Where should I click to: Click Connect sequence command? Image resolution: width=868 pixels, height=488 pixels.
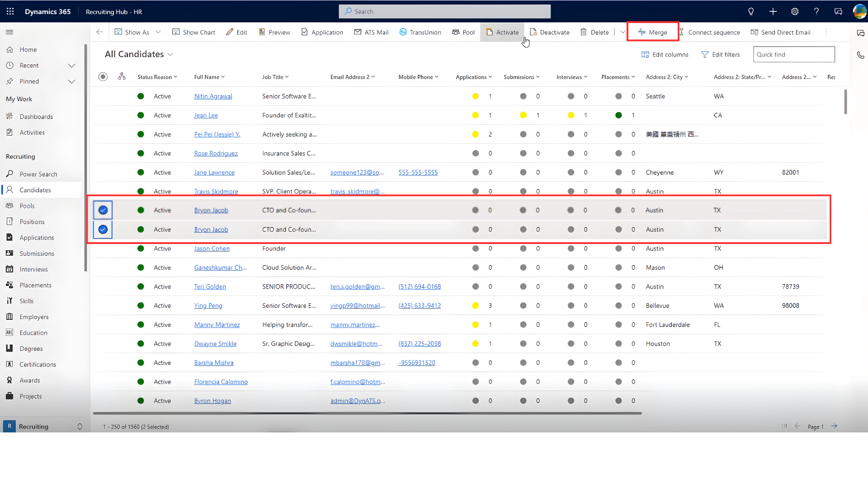(709, 32)
